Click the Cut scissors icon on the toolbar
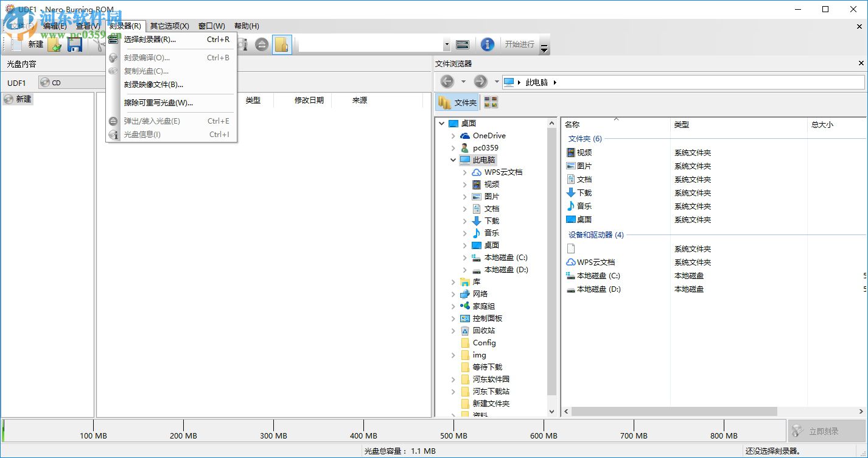The height and width of the screenshot is (458, 868). click(x=97, y=44)
